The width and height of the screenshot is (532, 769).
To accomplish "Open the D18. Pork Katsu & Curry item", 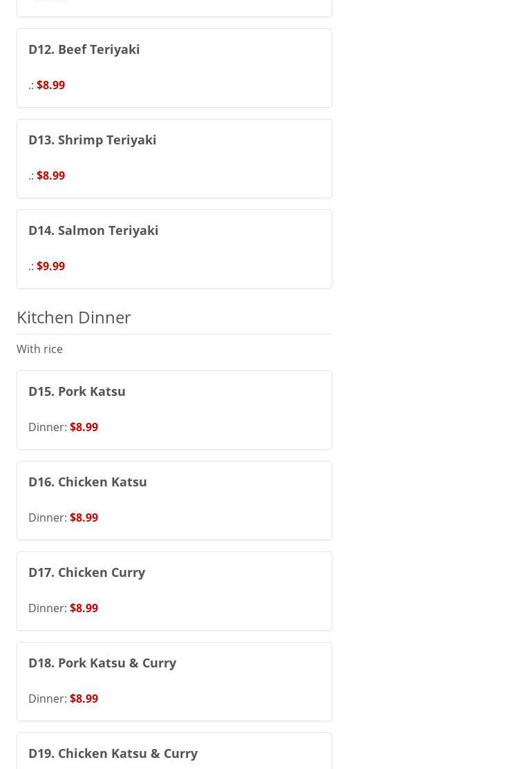I will (x=102, y=663).
